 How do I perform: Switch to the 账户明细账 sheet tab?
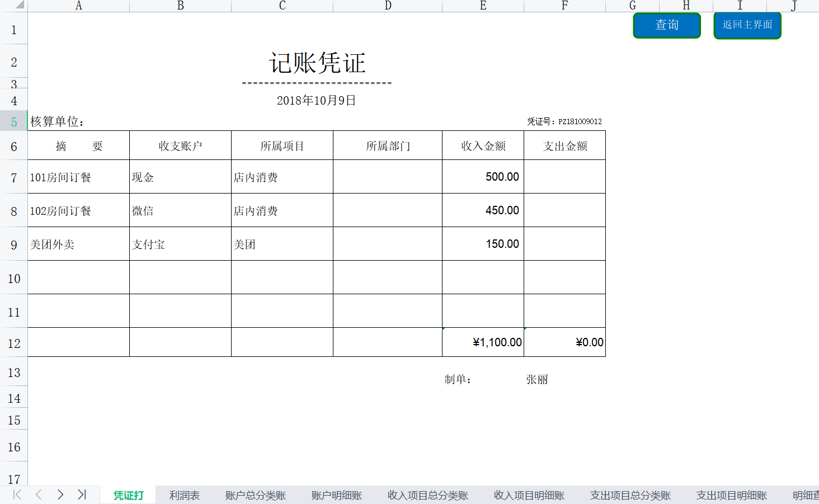click(335, 494)
